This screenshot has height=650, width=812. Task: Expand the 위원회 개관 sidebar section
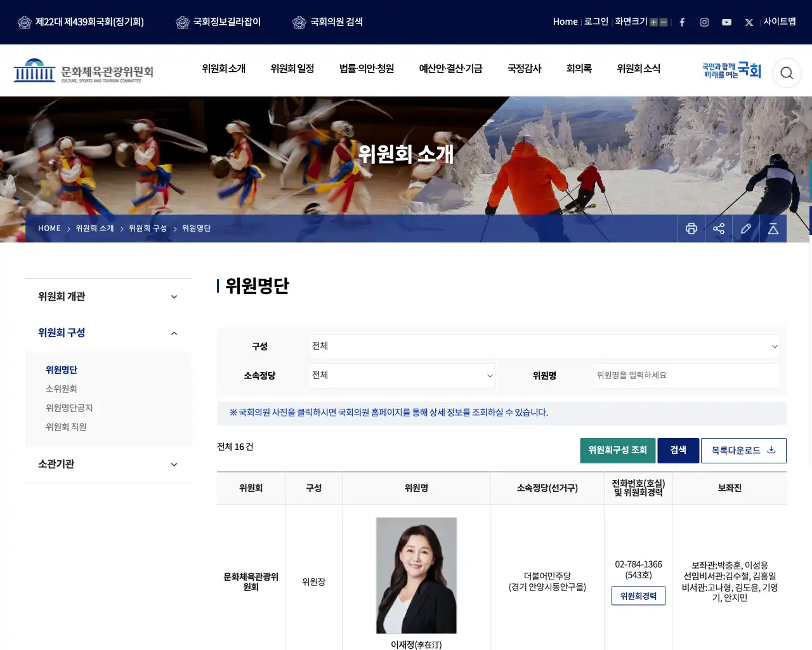(x=108, y=296)
